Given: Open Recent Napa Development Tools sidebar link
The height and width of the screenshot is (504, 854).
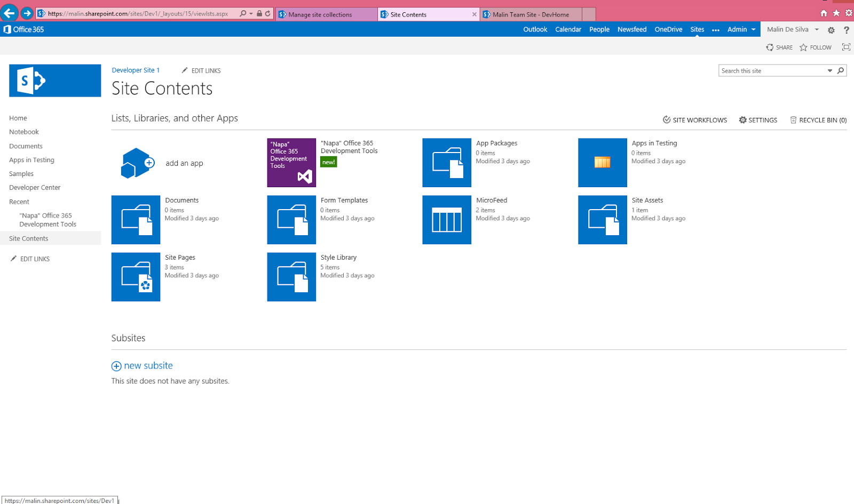Looking at the screenshot, I should [48, 220].
